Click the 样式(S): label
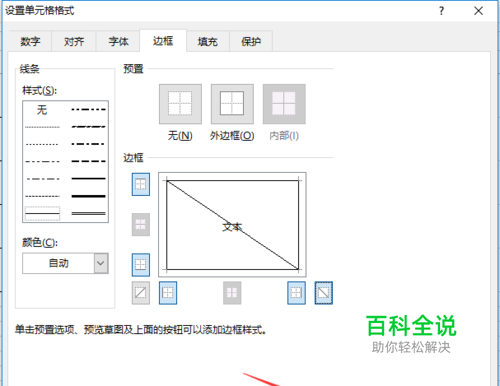This screenshot has width=500, height=386. [x=40, y=90]
